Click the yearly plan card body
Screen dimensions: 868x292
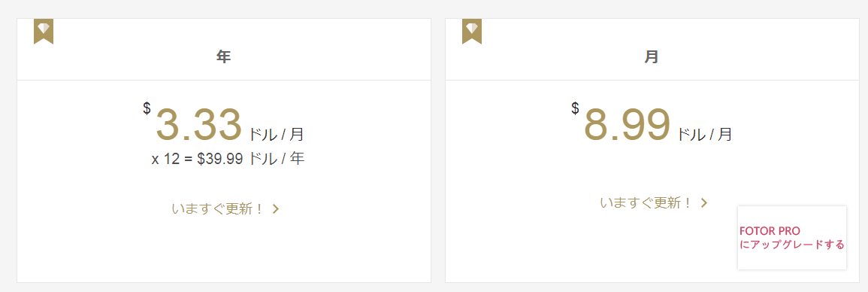[x=224, y=181]
